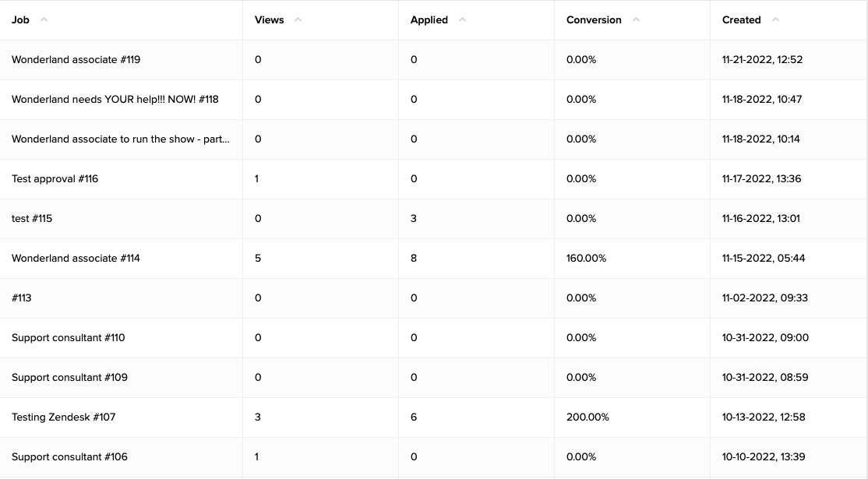868x479 pixels.
Task: Open the Wonderland associate #114 job
Action: tap(76, 258)
